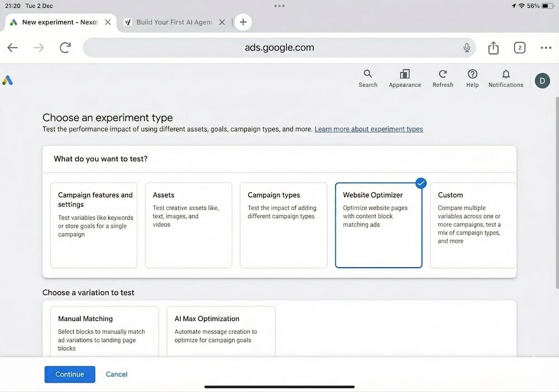The image size is (559, 392).
Task: Open Search in Google Ads toolbar
Action: tap(368, 78)
